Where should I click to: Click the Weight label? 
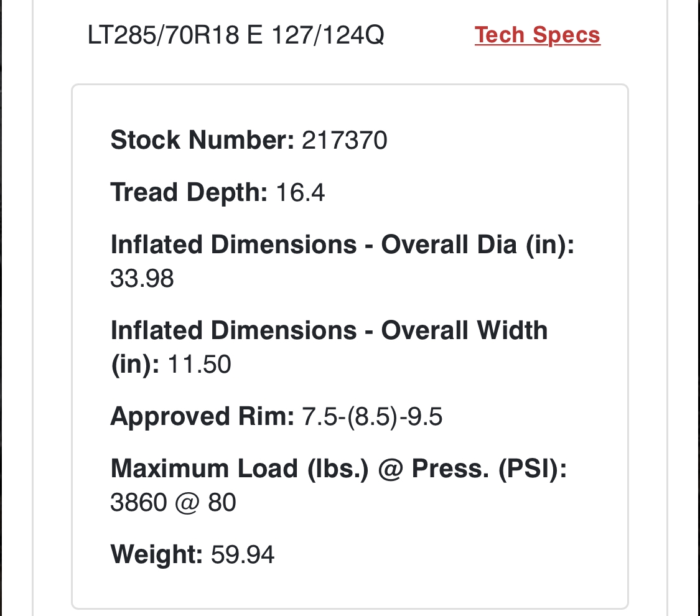(157, 554)
